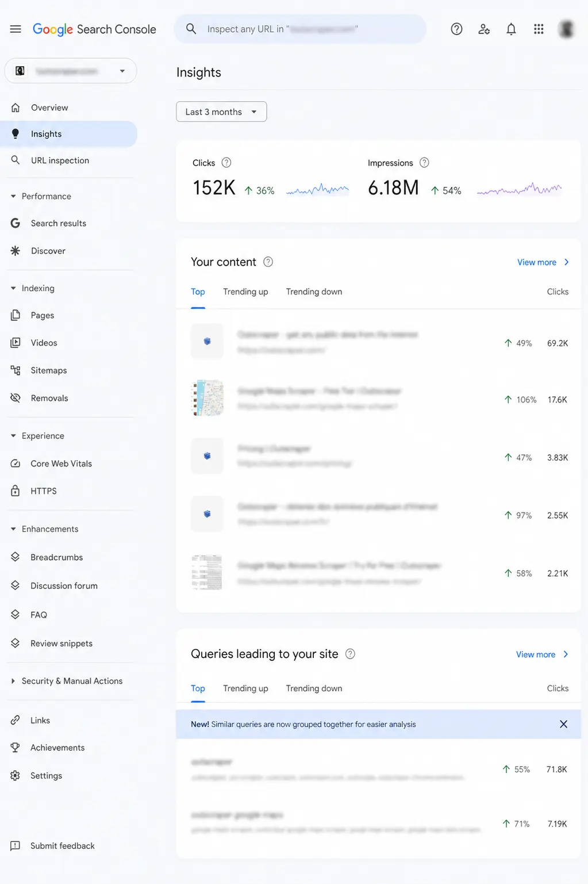588x884 pixels.
Task: Click the Core Web Vitals gauge icon
Action: [16, 464]
